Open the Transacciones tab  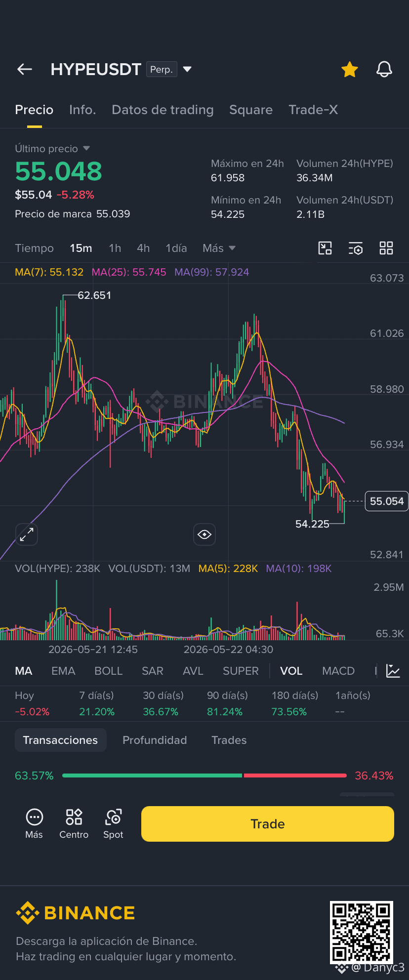click(60, 740)
